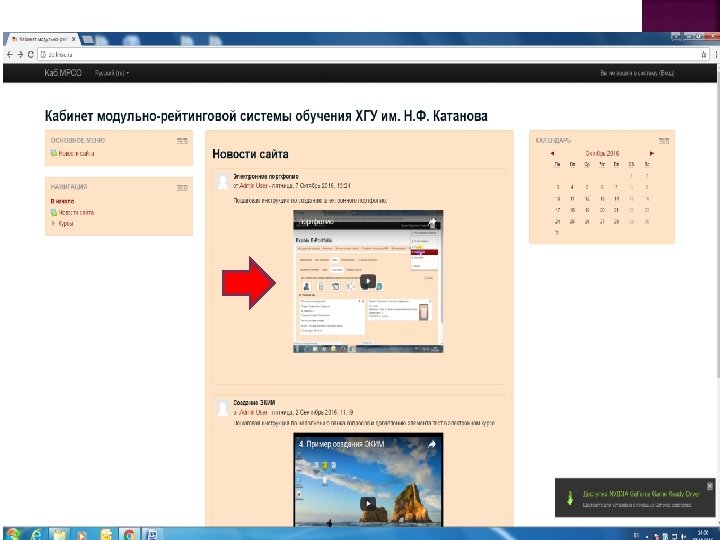Hide the Основное меню block
The height and width of the screenshot is (540, 720).
tap(179, 141)
